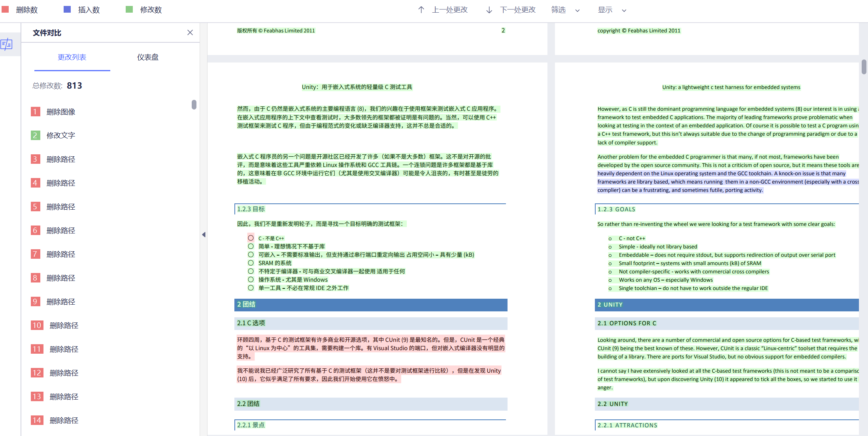Select change 1 删除图像

53,112
